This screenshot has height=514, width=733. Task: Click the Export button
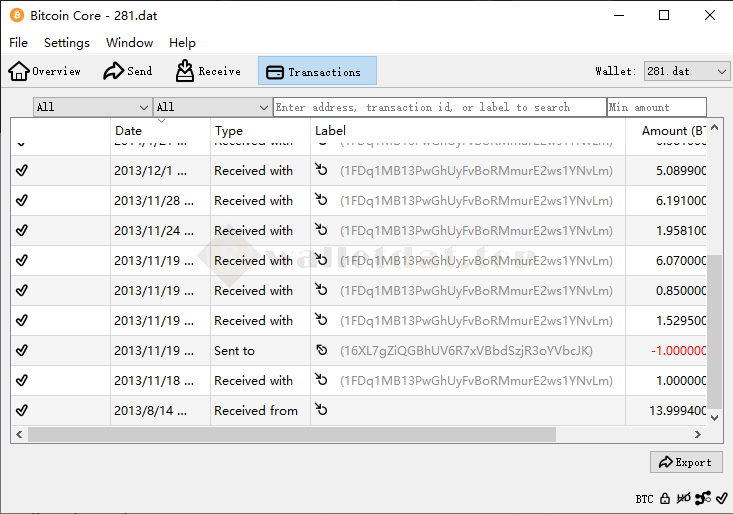pyautogui.click(x=686, y=462)
